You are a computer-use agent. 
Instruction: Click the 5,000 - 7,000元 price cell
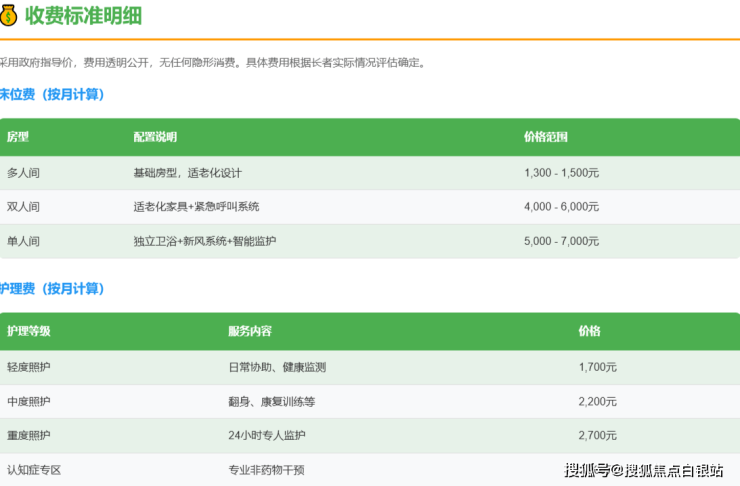[561, 241]
